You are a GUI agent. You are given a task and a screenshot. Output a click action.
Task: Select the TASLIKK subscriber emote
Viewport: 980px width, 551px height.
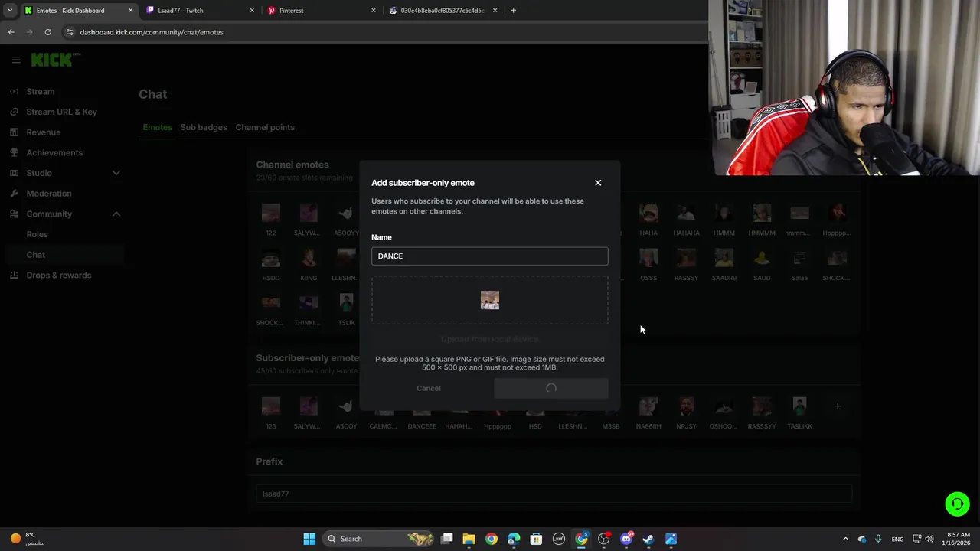coord(799,406)
